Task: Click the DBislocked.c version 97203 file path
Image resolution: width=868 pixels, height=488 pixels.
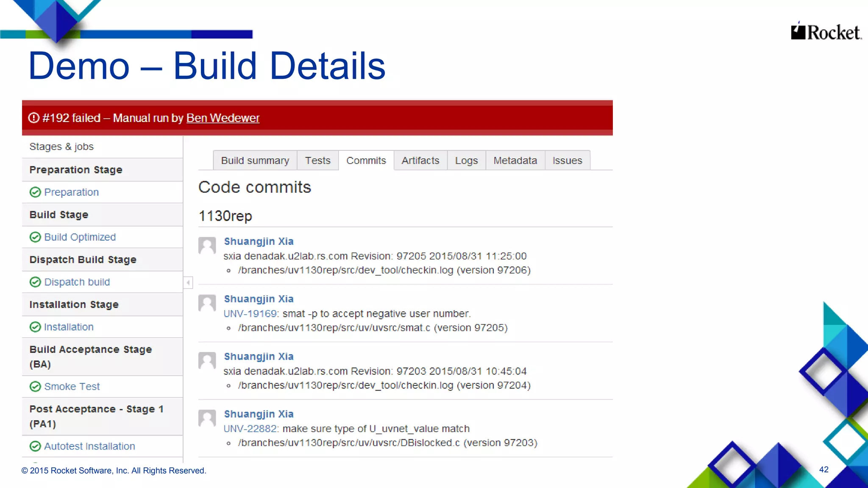Action: tap(387, 443)
